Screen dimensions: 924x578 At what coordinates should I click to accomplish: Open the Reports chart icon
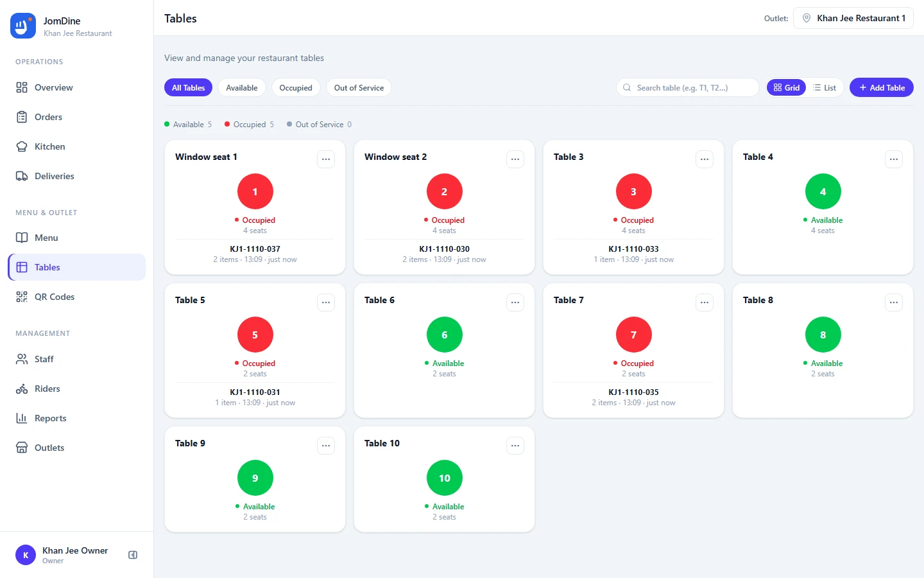click(x=22, y=418)
